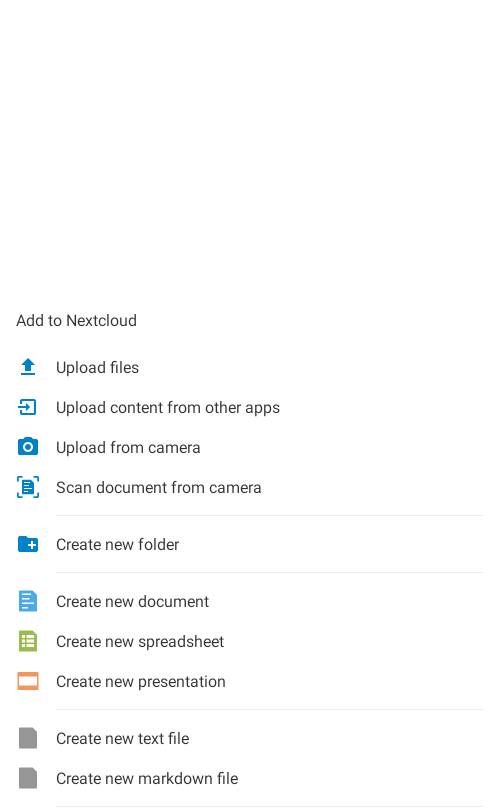Tap the gray text file icon

pyautogui.click(x=28, y=738)
